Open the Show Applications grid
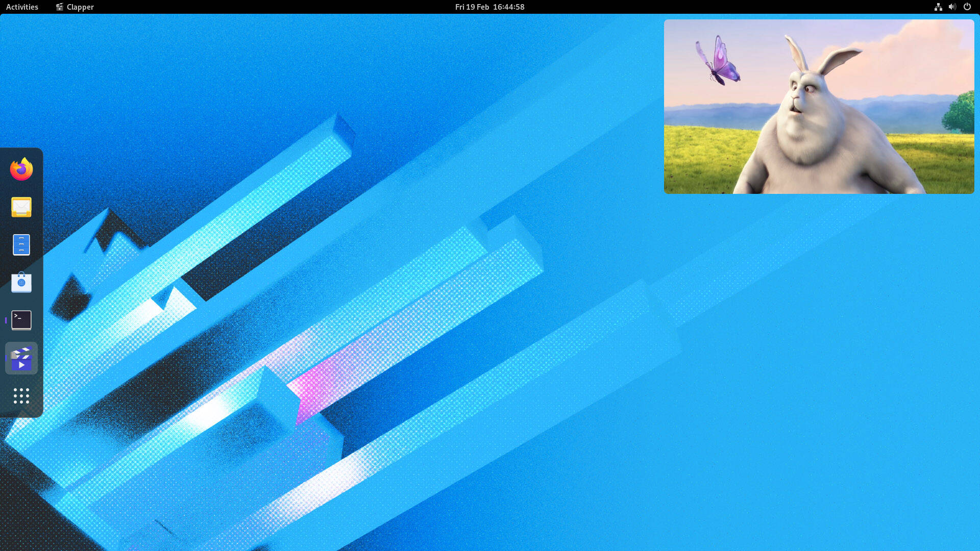This screenshot has height=551, width=980. (21, 396)
